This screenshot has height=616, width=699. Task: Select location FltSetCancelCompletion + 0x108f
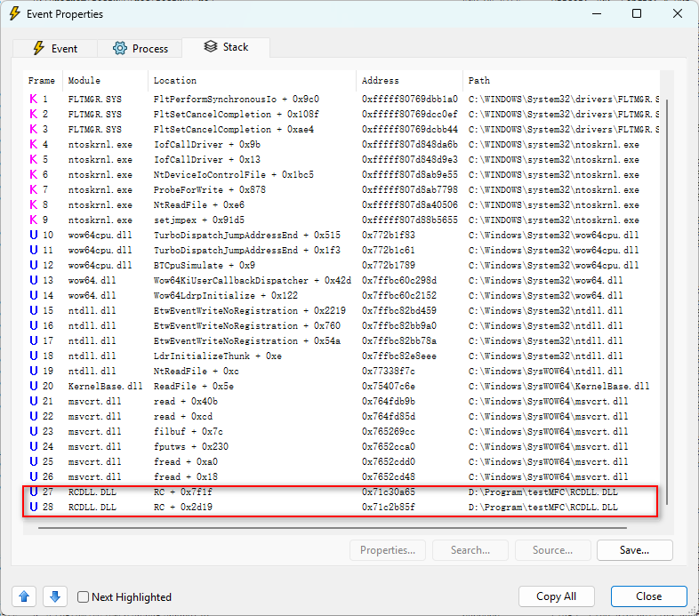237,114
